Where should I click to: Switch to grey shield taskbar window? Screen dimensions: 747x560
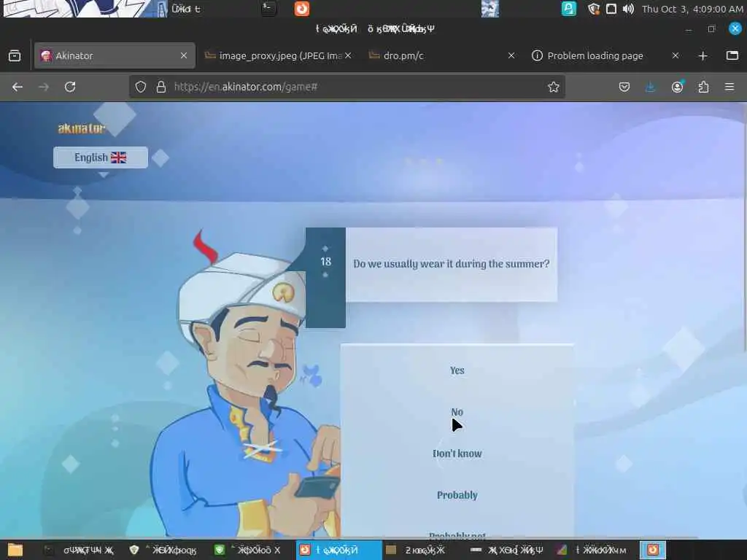coord(163,550)
